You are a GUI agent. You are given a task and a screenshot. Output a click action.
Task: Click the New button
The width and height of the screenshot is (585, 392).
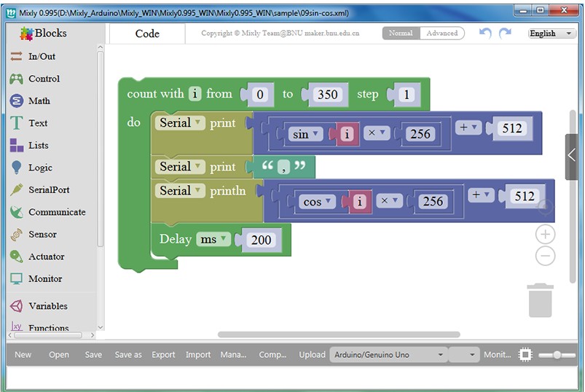coord(23,355)
